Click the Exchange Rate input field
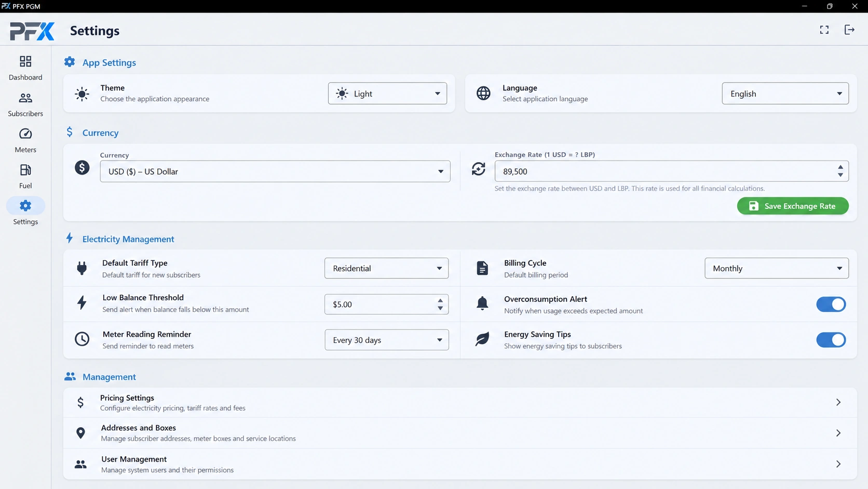The height and width of the screenshot is (489, 868). click(x=671, y=171)
